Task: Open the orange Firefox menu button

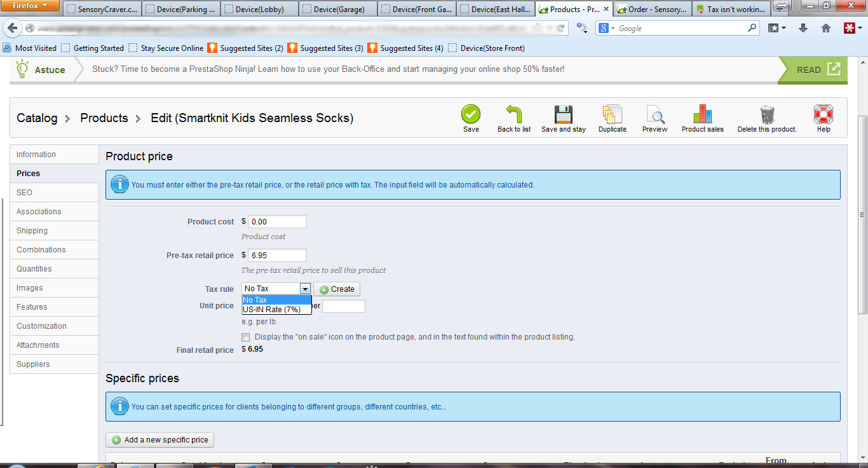Action: coord(30,6)
